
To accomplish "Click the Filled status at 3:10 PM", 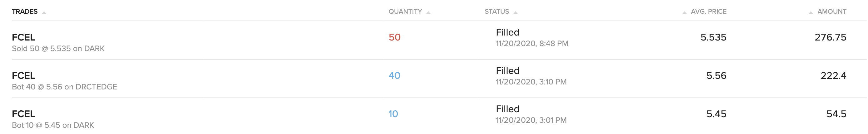I will point(507,70).
